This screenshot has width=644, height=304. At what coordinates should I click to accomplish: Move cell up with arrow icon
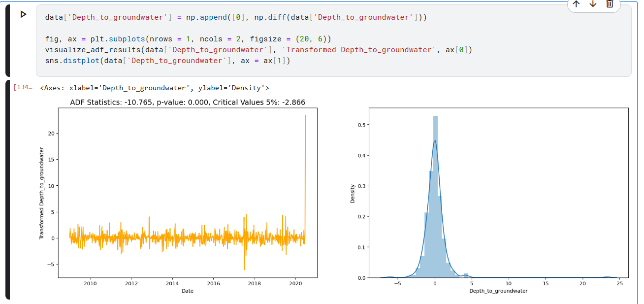577,4
